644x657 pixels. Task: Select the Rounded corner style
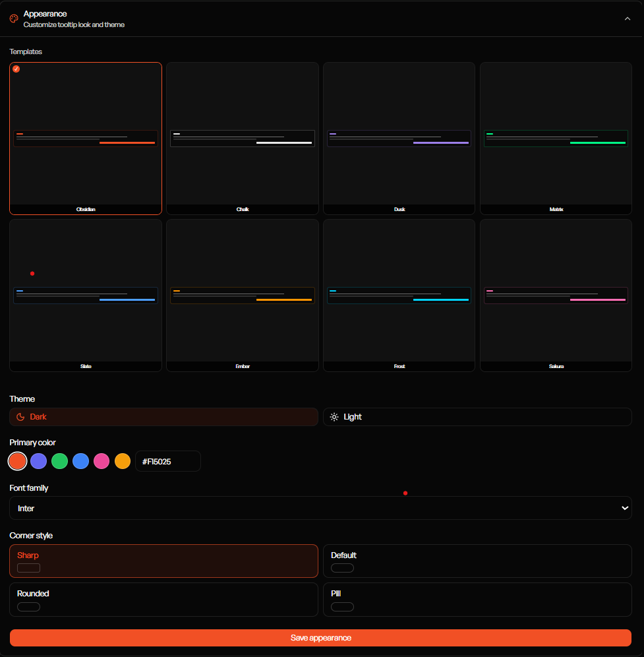(163, 600)
